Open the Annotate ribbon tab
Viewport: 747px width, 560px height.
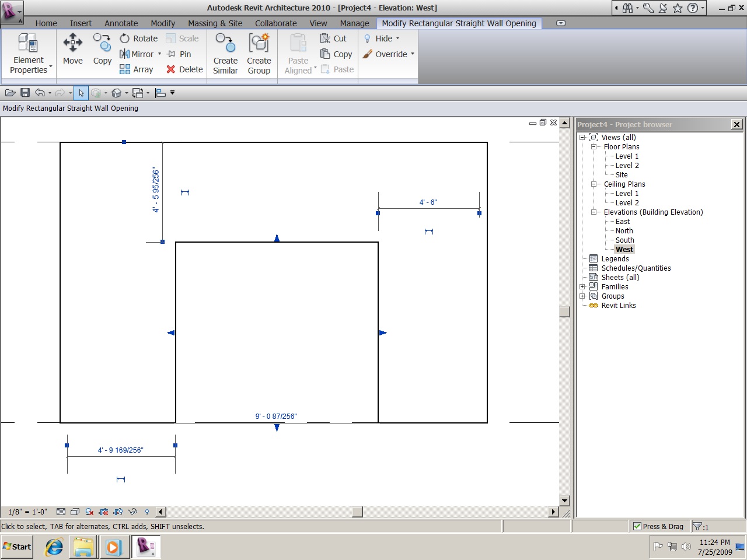tap(121, 23)
